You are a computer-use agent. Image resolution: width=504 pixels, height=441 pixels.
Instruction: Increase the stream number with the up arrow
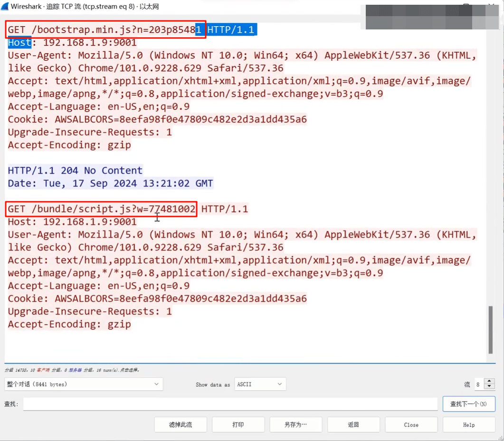489,381
